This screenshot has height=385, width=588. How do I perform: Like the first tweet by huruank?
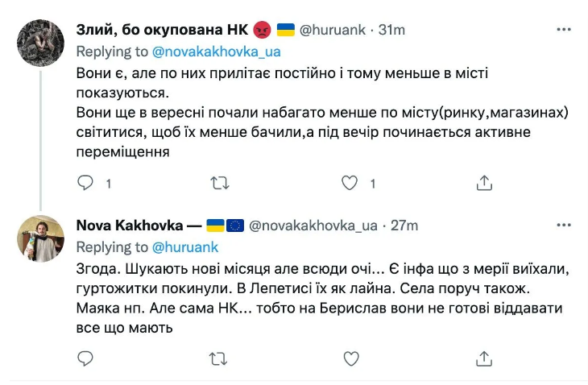pyautogui.click(x=350, y=184)
